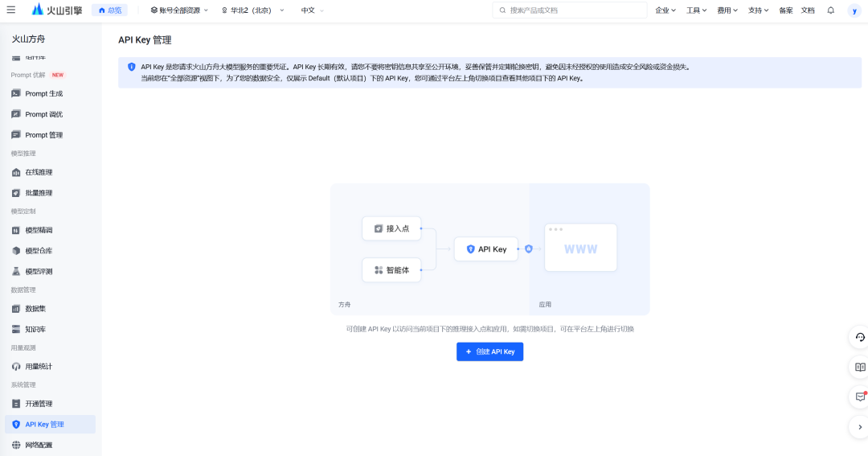Open the floating feedback message icon
Image resolution: width=868 pixels, height=456 pixels.
pyautogui.click(x=860, y=396)
